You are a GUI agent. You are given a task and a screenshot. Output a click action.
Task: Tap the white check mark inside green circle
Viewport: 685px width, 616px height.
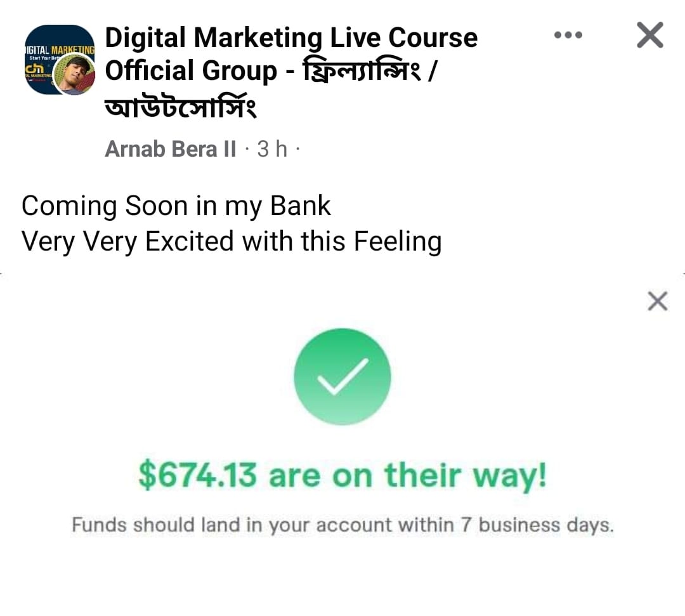(343, 377)
